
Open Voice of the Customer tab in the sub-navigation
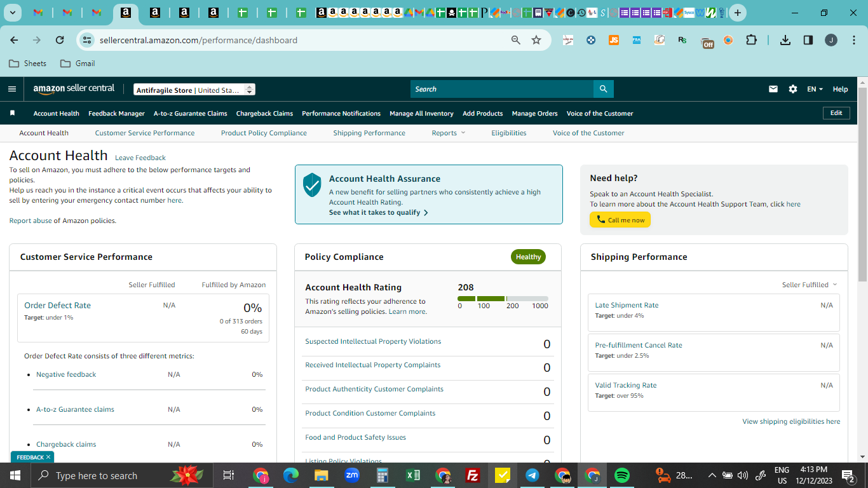tap(588, 133)
